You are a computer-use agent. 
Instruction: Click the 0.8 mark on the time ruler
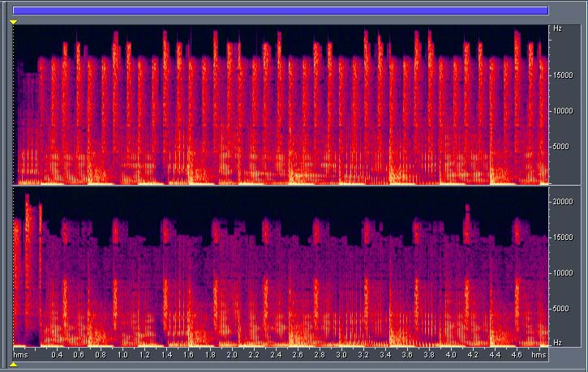click(x=101, y=355)
